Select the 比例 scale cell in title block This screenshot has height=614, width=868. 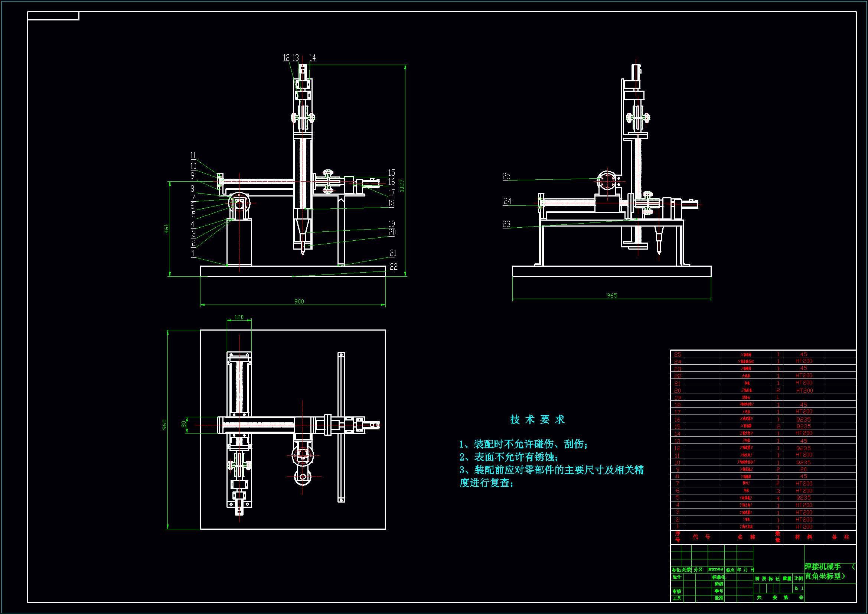point(799,578)
